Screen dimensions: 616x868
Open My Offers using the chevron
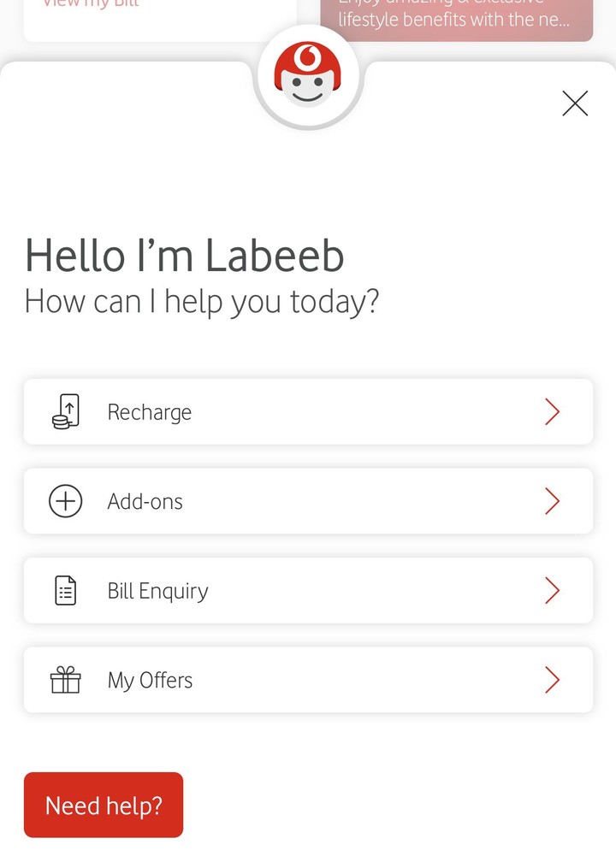coord(552,681)
